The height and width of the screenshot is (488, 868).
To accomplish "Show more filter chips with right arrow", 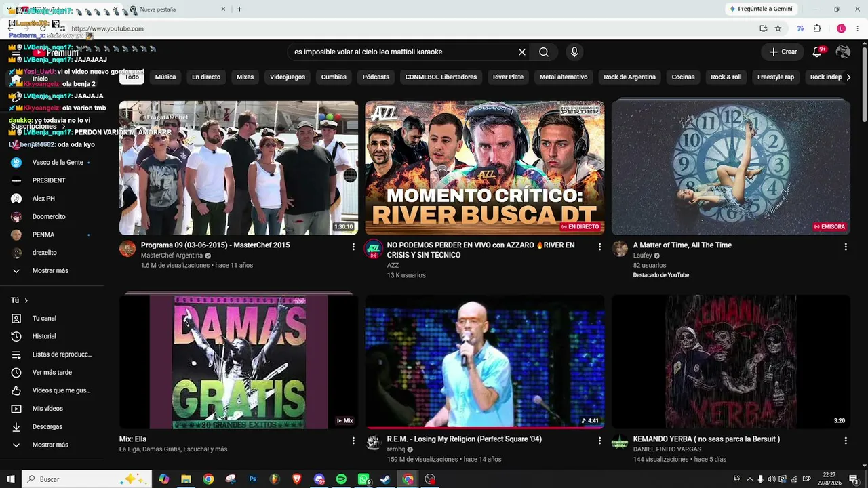I will point(848,77).
